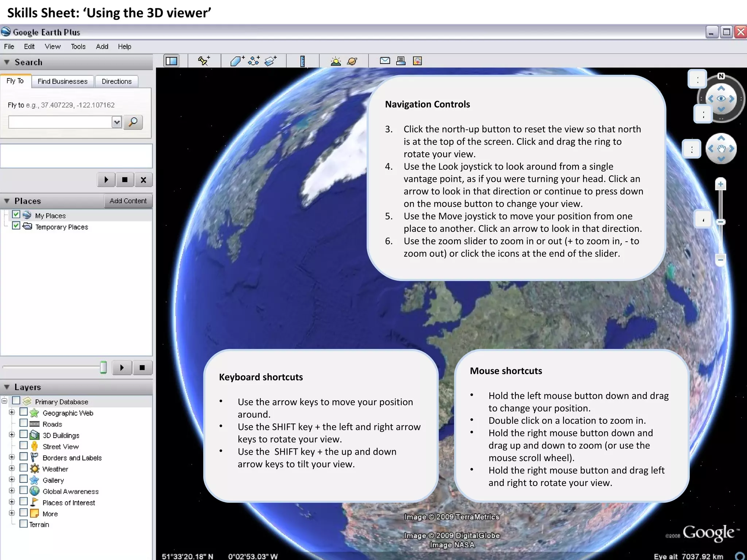The width and height of the screenshot is (747, 560).
Task: Click the plus zoom-in icon
Action: (720, 184)
